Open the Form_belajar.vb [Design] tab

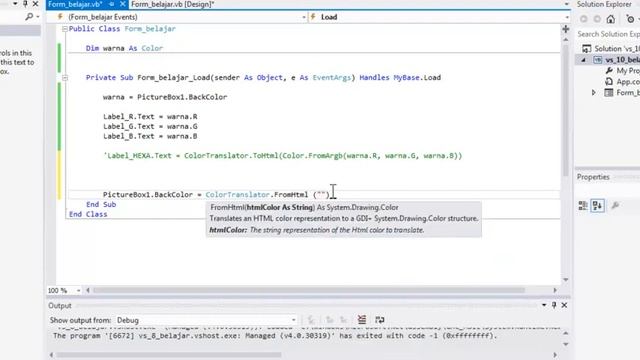(x=173, y=4)
